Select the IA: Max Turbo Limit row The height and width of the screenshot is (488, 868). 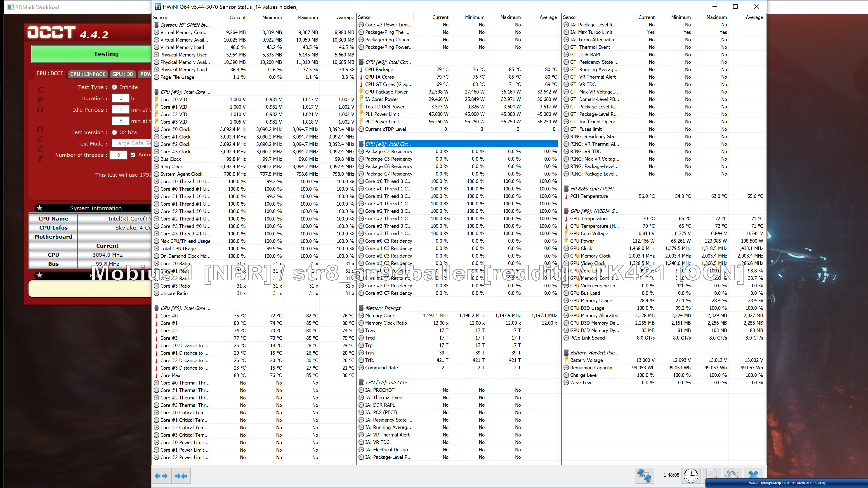tap(664, 32)
